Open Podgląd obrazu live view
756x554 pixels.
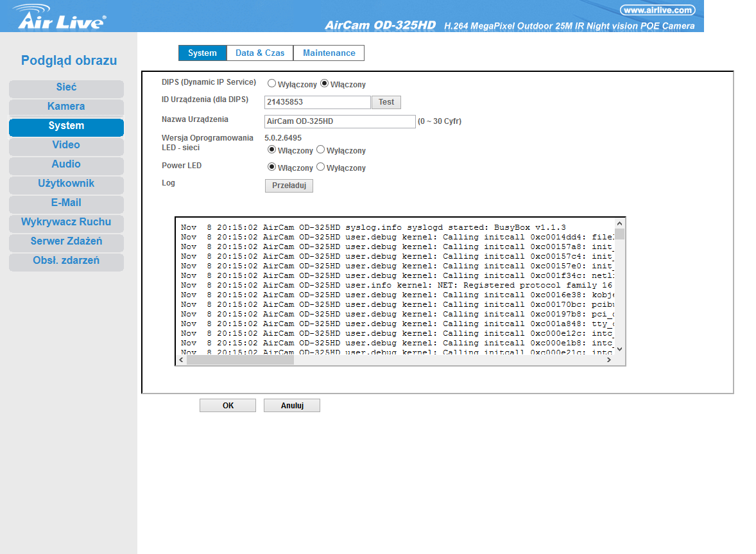pyautogui.click(x=69, y=60)
